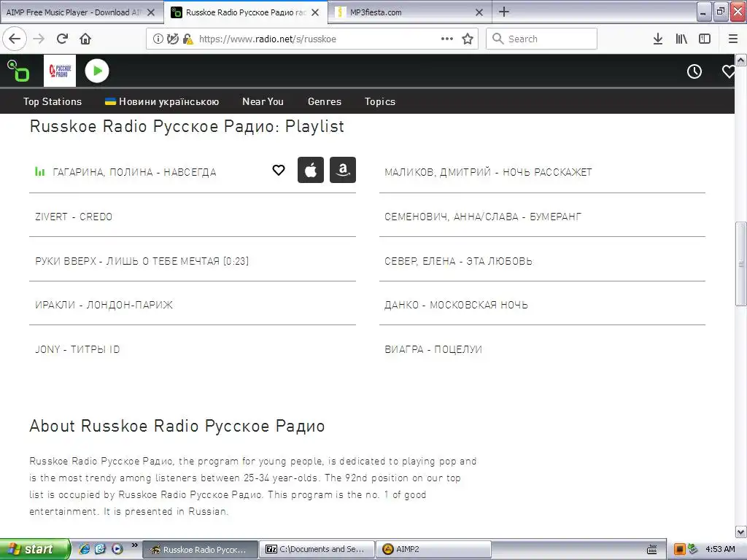Select РУКИ ВВЕРХ - ЛИШЬ О ТЕБЕ МЕЧТАЯ track
The height and width of the screenshot is (560, 747).
point(142,261)
